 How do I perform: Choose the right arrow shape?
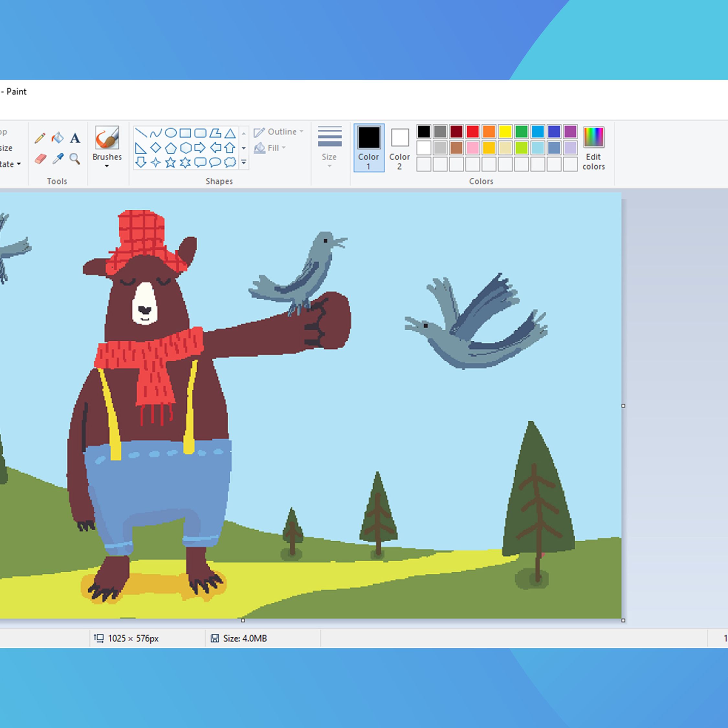tap(200, 148)
